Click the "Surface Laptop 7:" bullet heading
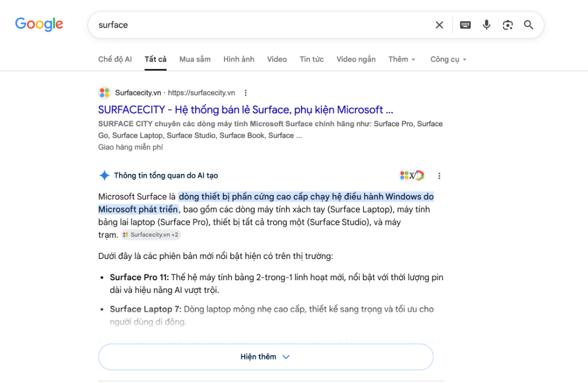The width and height of the screenshot is (588, 383). (145, 309)
